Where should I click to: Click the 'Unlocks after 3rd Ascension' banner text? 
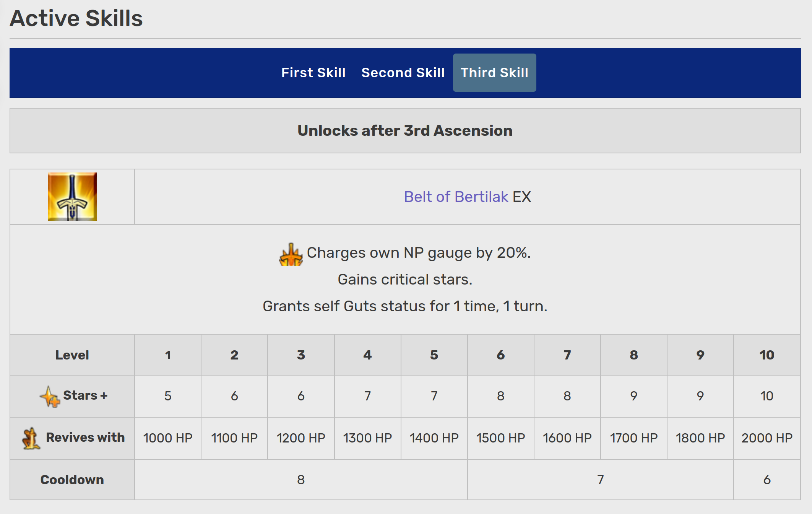pos(405,131)
